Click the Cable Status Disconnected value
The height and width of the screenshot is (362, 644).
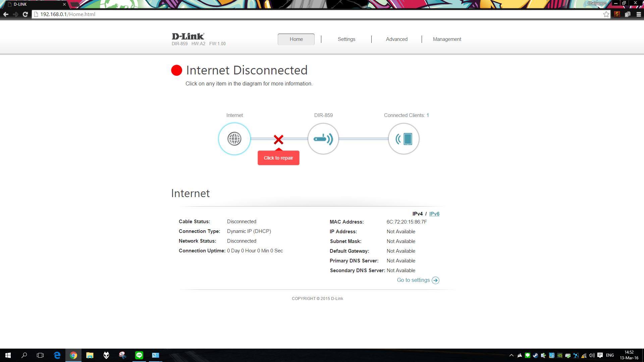click(241, 222)
